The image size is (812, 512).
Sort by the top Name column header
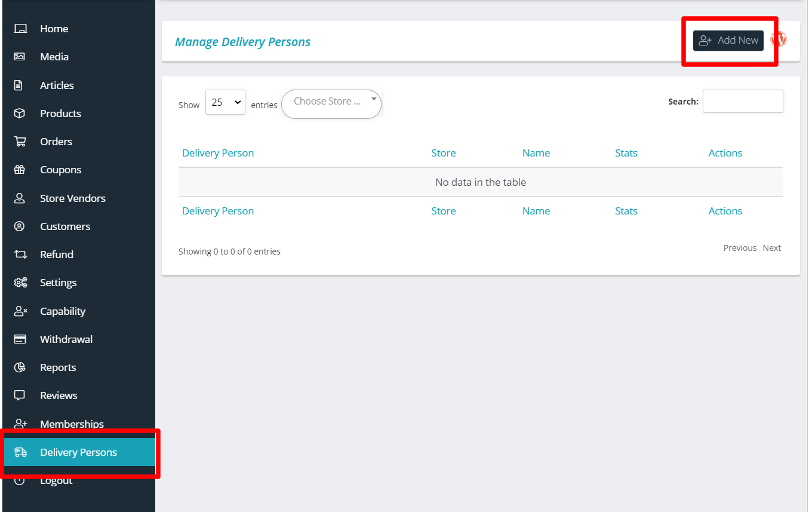536,153
